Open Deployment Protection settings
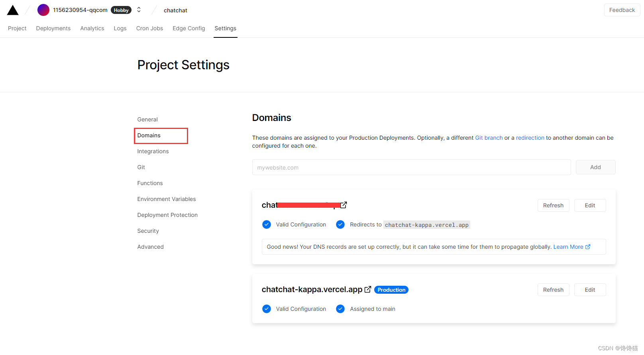Image resolution: width=644 pixels, height=355 pixels. (167, 215)
